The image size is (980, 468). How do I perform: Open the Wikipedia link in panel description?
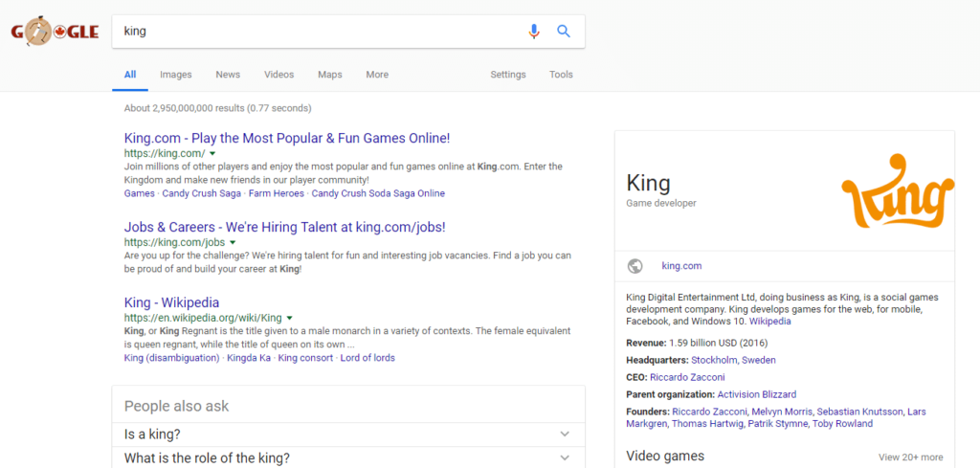click(770, 322)
